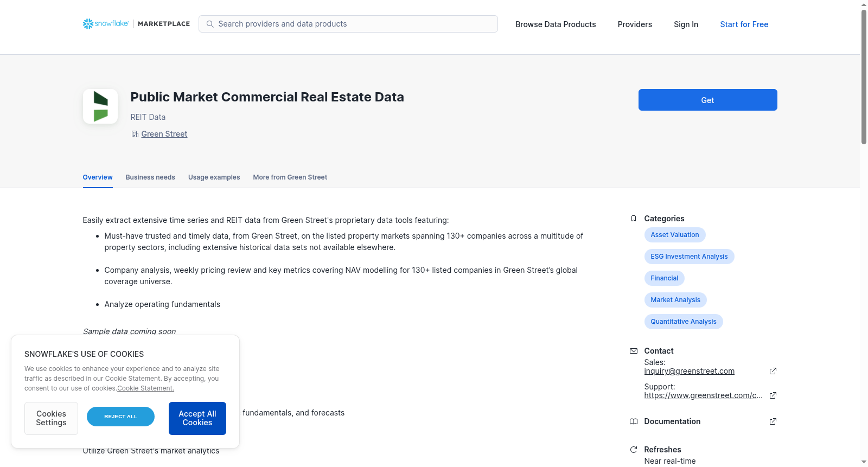Open external link icon next to support URL
Screen dimensions: 868x467
pos(773,395)
